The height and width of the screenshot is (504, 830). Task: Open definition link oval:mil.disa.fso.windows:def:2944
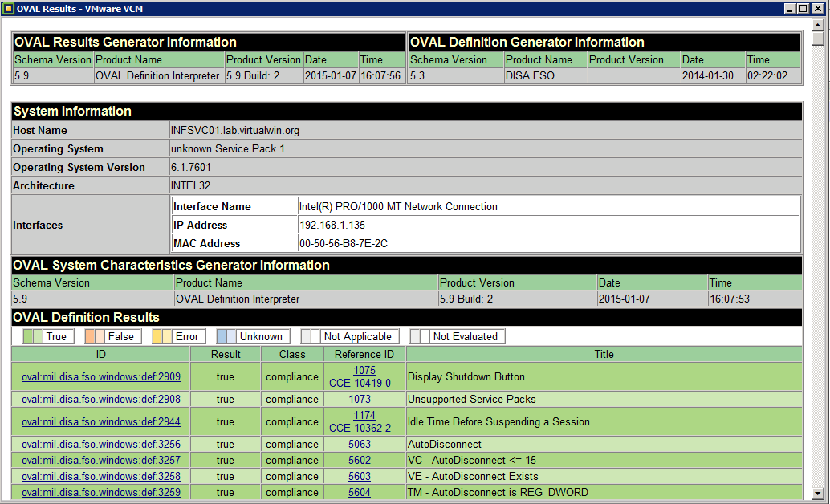tap(100, 422)
